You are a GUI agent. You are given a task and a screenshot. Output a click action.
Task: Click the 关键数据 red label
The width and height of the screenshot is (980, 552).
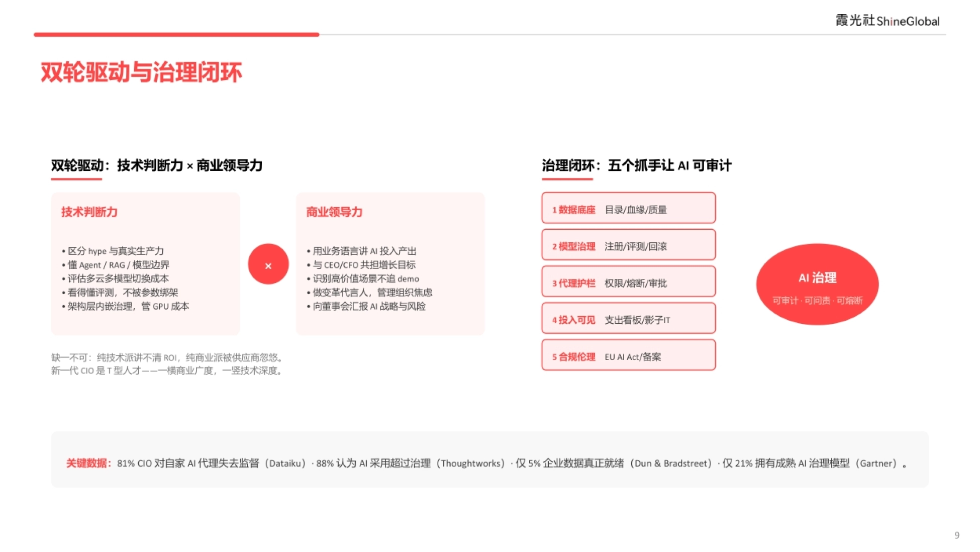[x=88, y=463]
